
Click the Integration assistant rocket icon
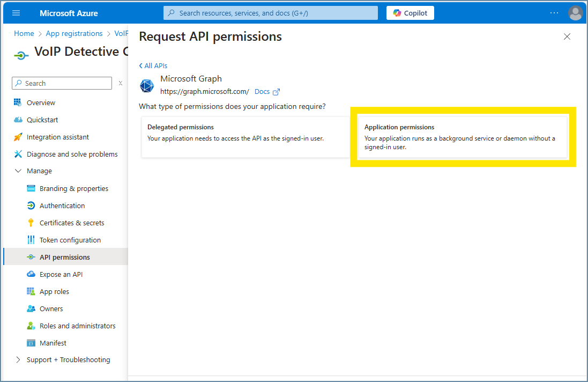(x=18, y=137)
